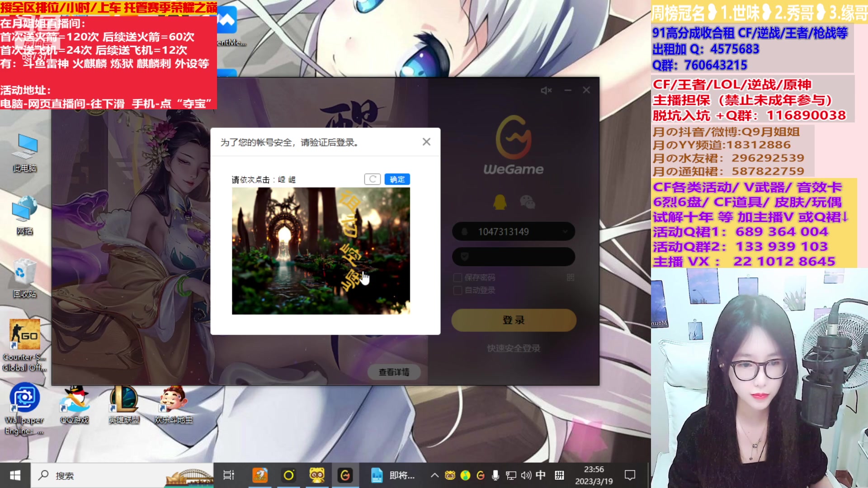This screenshot has height=488, width=868.
Task: Click 查看详情 button in WeGame banner
Action: [394, 372]
